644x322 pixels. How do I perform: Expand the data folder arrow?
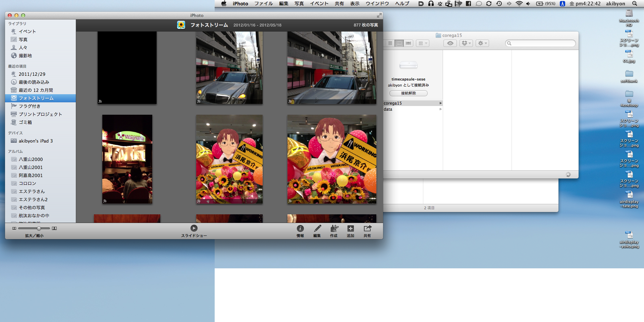441,109
